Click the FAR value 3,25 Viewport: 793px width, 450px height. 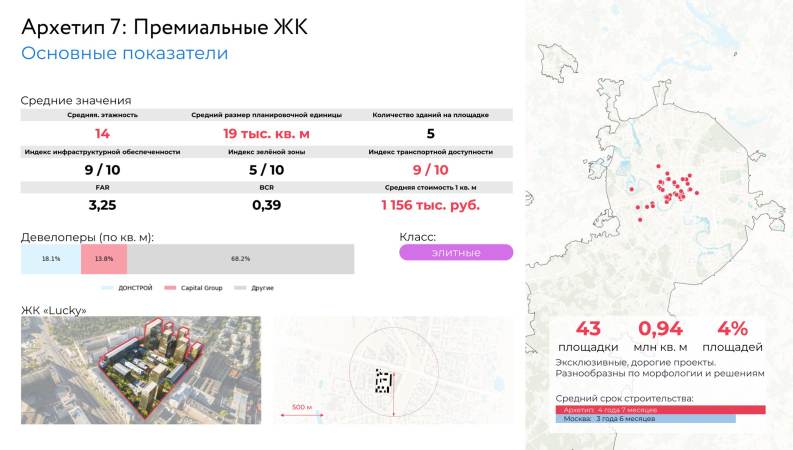pos(102,205)
